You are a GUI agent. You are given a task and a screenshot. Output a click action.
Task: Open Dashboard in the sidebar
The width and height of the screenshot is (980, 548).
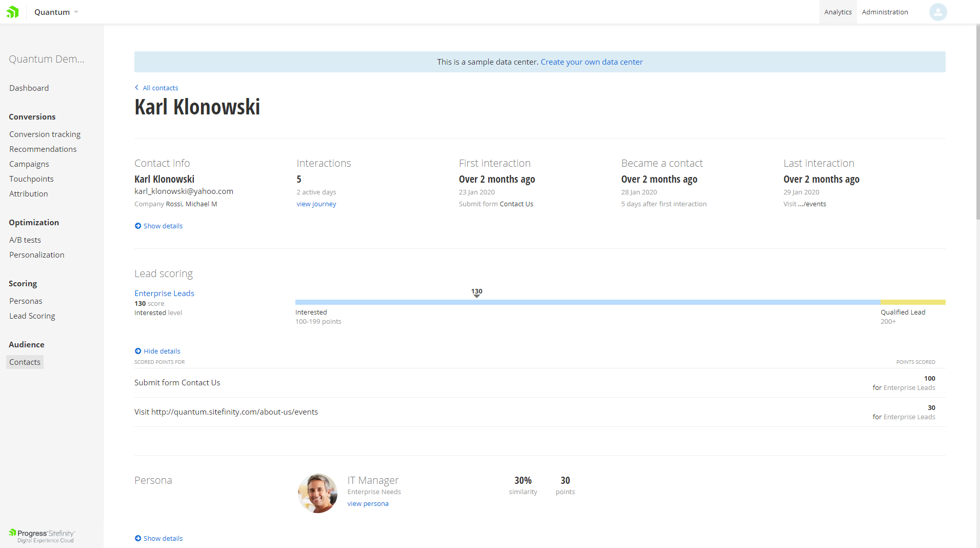[x=29, y=88]
